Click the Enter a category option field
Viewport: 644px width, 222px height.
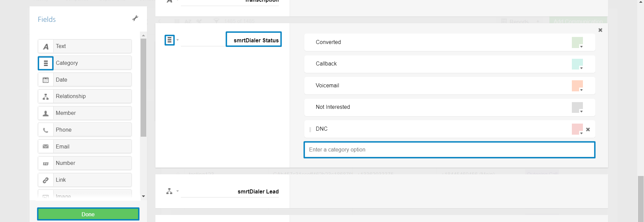449,150
